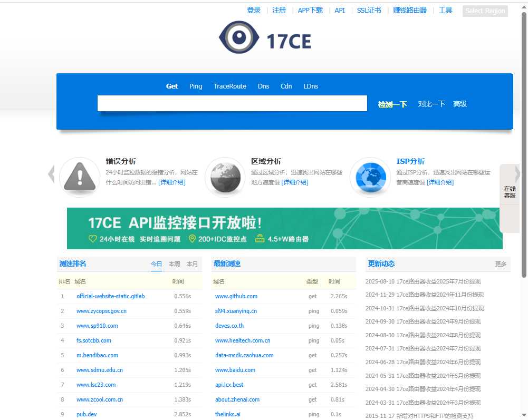Open the Select Region dropdown
The image size is (528, 420).
tap(485, 11)
